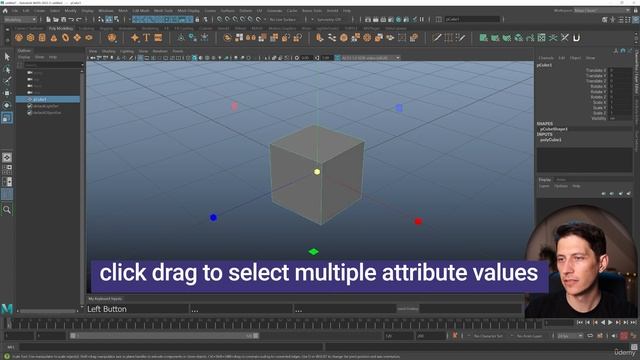Toggle the defaultLightSet checkbox icon in Outliner
This screenshot has width=640, height=360.
click(x=29, y=106)
